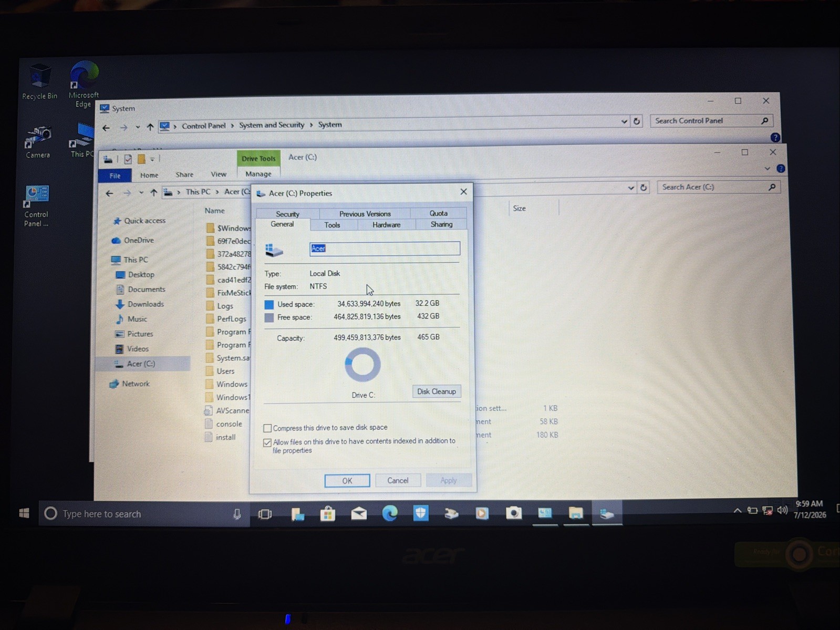Launch Microsoft Edge from the desktop shortcut

coord(84,84)
